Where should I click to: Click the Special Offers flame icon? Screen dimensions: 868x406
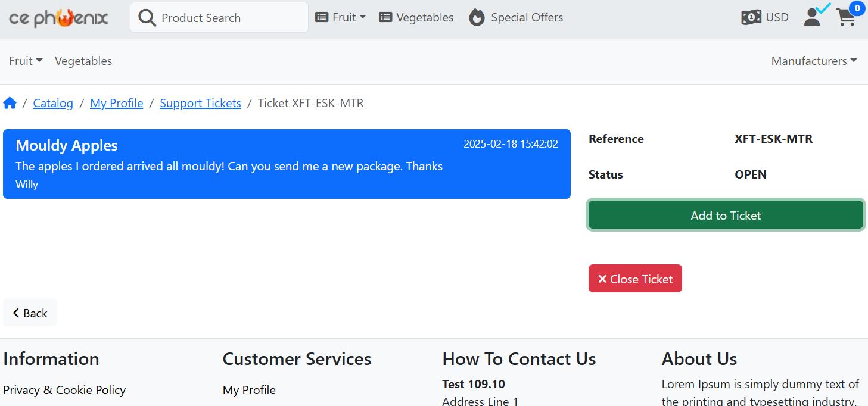(x=477, y=17)
